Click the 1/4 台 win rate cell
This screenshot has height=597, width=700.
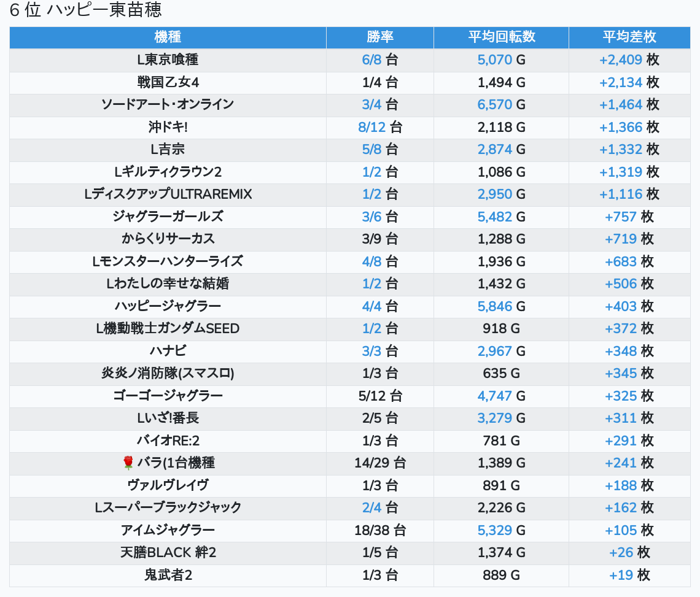click(x=380, y=82)
